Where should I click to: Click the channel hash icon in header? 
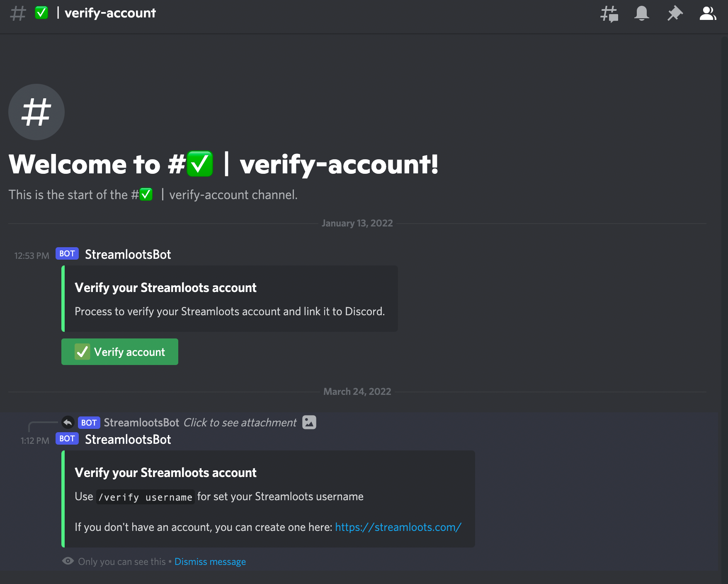(x=18, y=13)
